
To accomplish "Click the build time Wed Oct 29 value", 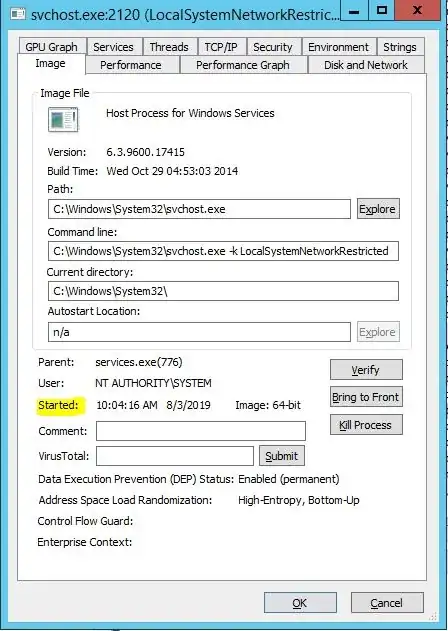I will (x=172, y=171).
